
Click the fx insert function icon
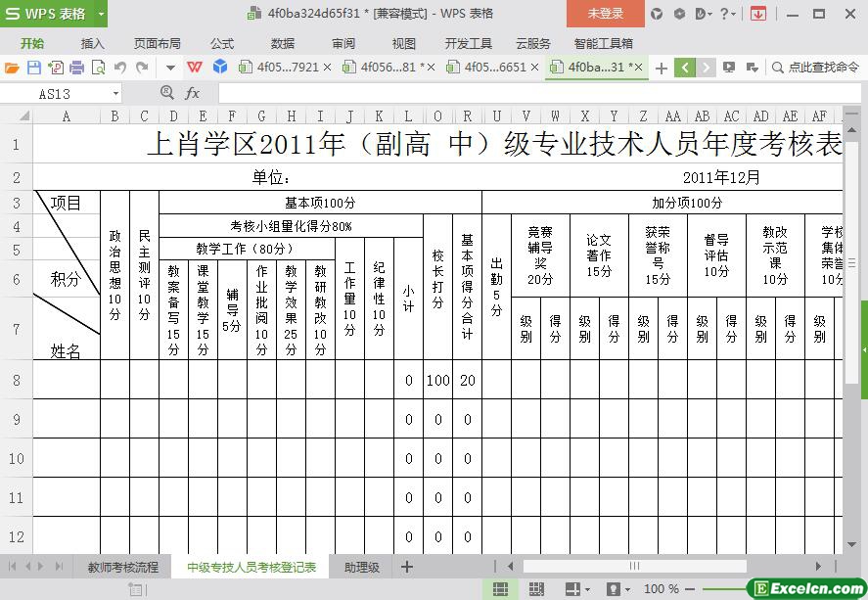tap(192, 93)
